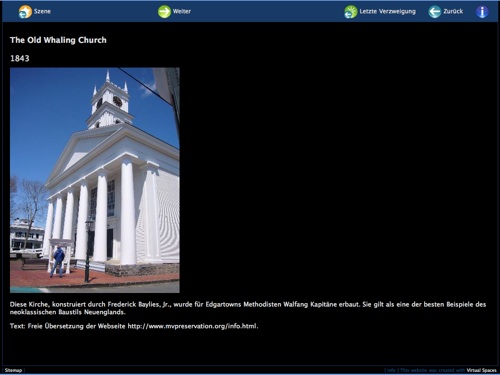The width and height of the screenshot is (500, 375).
Task: Open the blue information icon
Action: tap(482, 12)
